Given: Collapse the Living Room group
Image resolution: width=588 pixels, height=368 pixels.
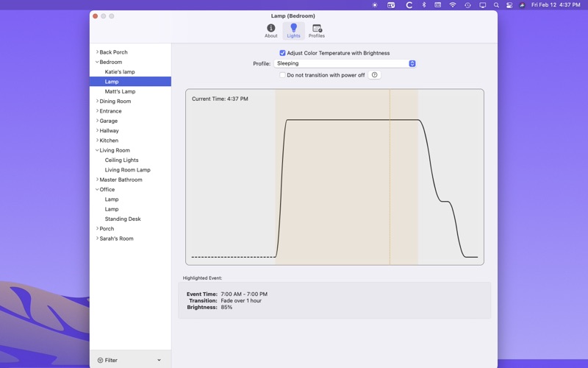Looking at the screenshot, I should pyautogui.click(x=97, y=150).
